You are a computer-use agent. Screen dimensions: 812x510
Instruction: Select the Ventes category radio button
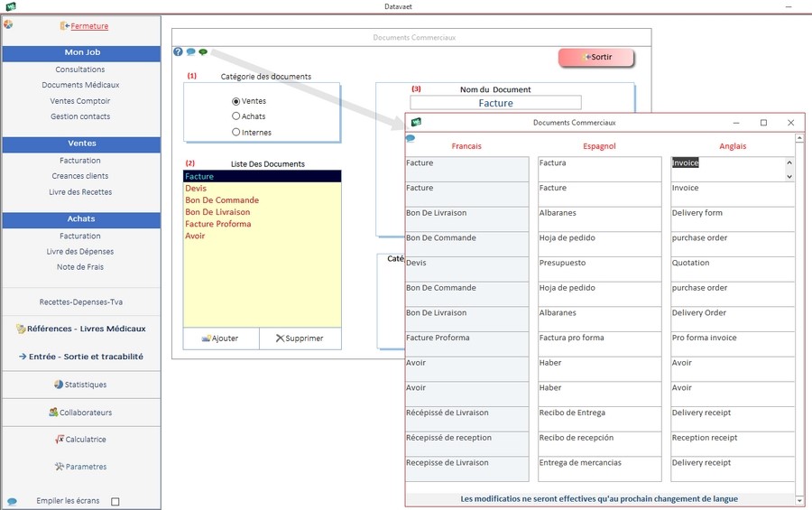tap(236, 101)
